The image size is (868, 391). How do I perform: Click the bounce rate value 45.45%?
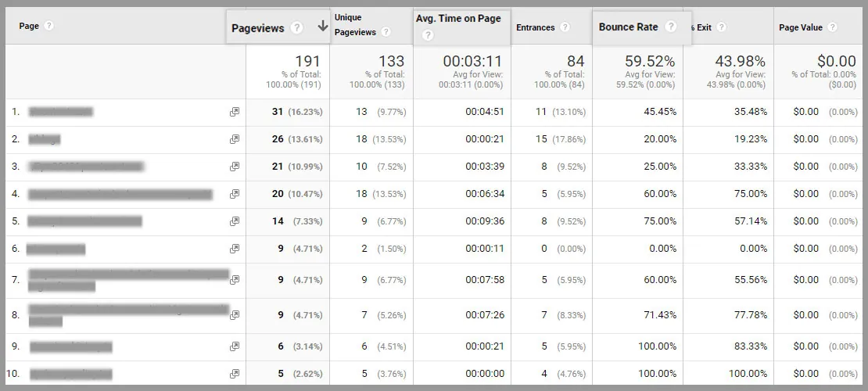(660, 112)
